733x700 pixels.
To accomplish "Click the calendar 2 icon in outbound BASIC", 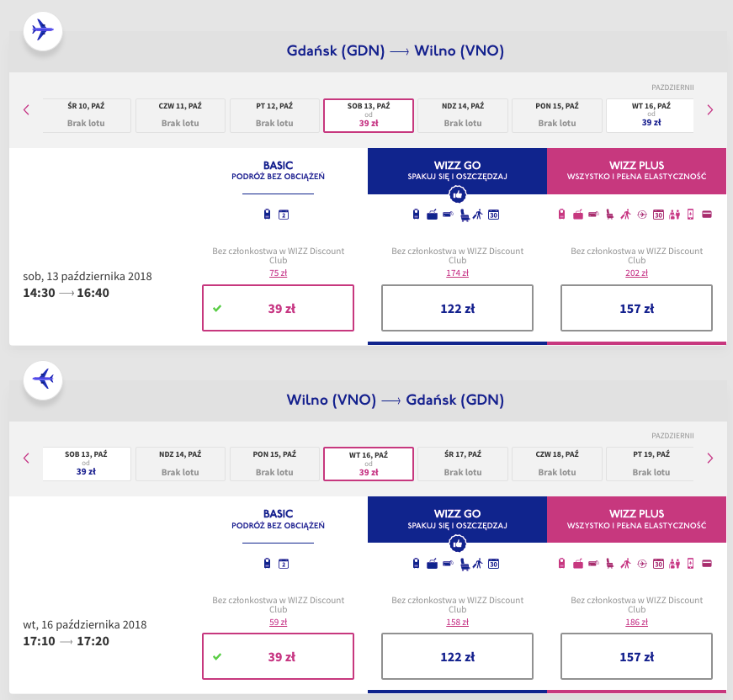I will pos(284,215).
